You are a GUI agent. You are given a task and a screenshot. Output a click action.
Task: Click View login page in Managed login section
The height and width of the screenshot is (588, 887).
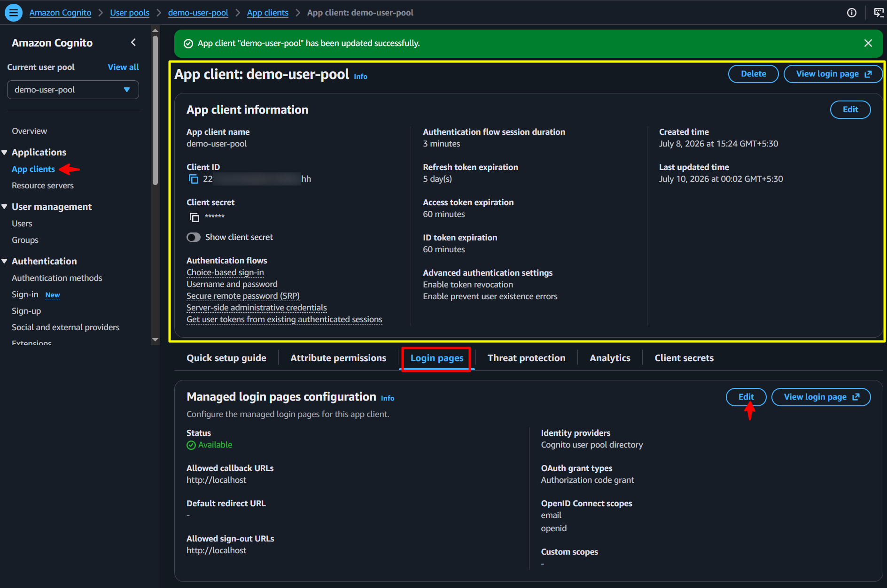(x=821, y=397)
